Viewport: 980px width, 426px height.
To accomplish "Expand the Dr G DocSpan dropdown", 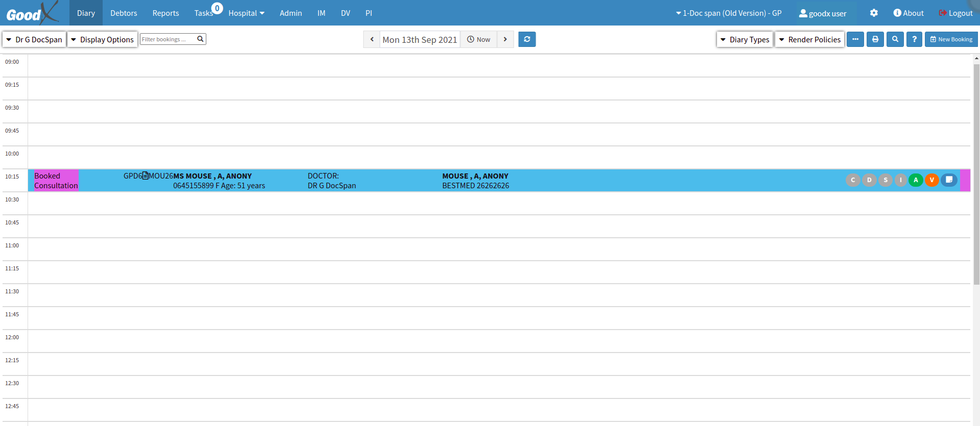I will pyautogui.click(x=34, y=39).
